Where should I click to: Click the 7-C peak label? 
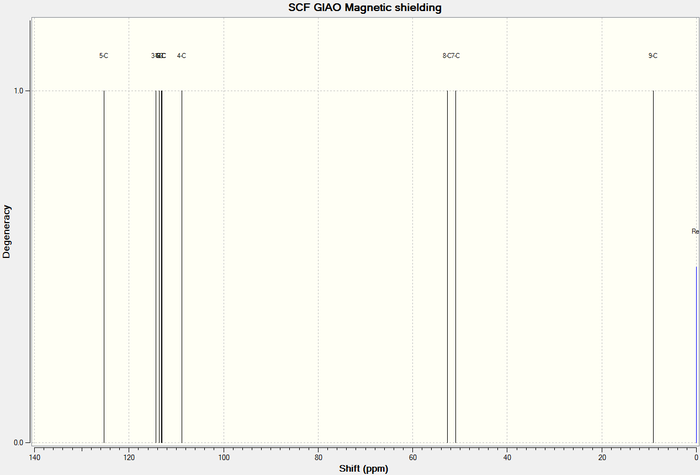[x=455, y=56]
